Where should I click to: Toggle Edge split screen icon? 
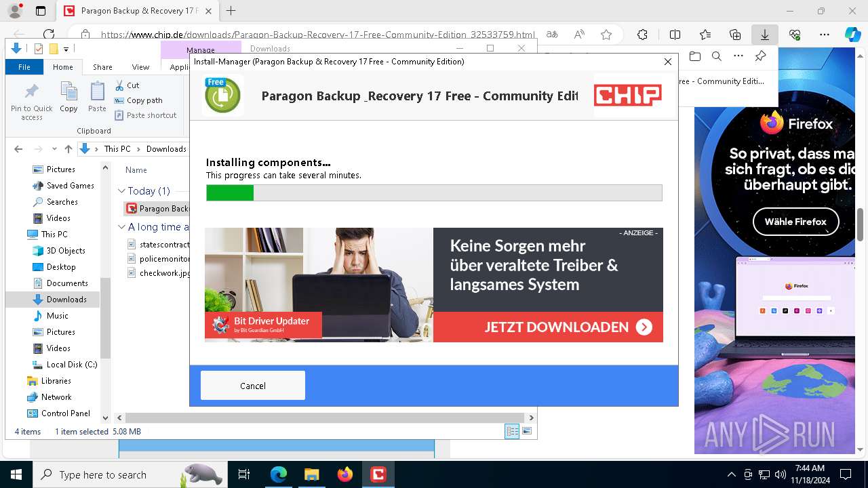(675, 35)
